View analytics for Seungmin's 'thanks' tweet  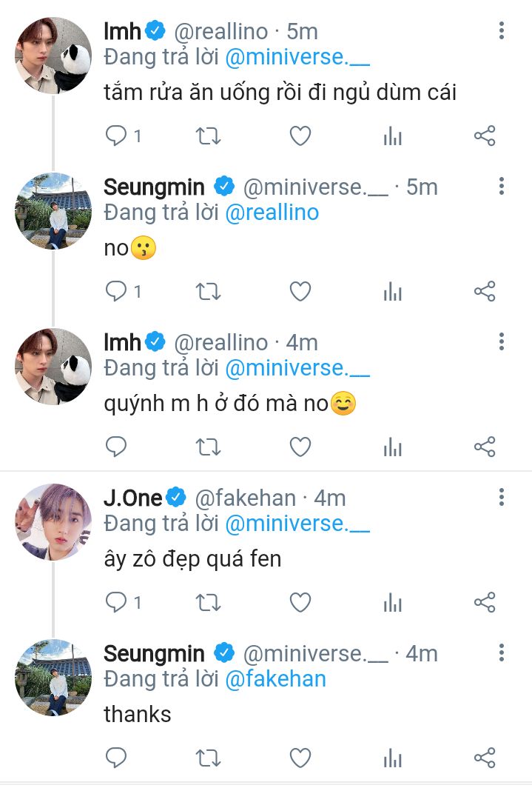[x=392, y=758]
